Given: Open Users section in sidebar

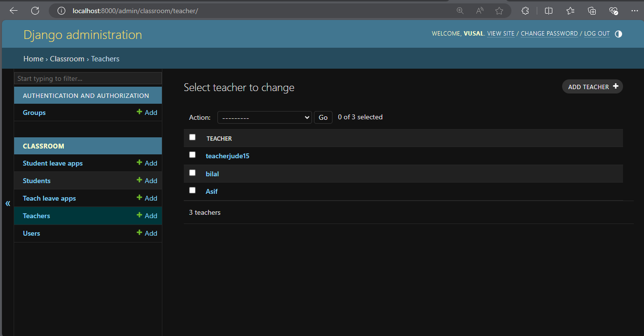Looking at the screenshot, I should [31, 233].
